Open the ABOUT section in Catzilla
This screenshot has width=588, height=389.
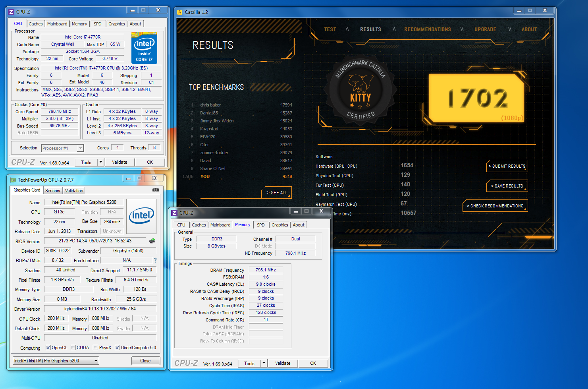[529, 29]
